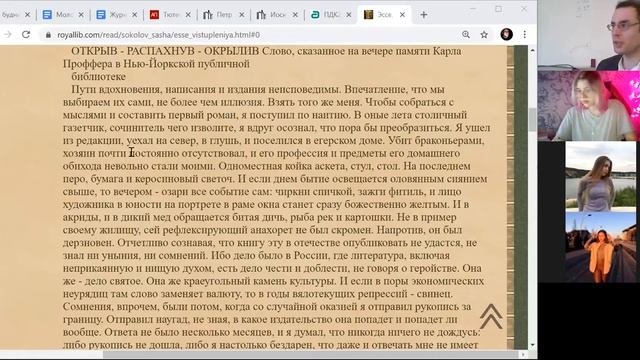This screenshot has width=640, height=360.
Task: Select the pink-haired participant's video thumbnail
Action: pos(589,106)
